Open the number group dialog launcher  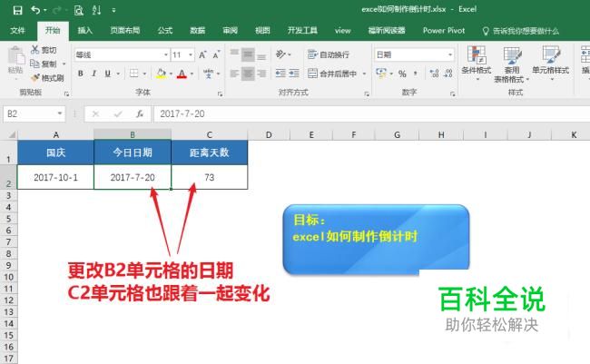(x=453, y=93)
